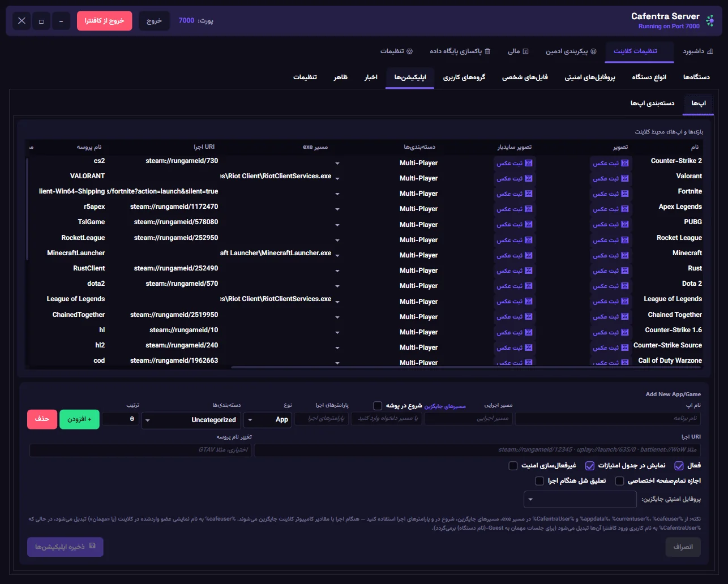Image resolution: width=728 pixels, height=584 pixels.
Task: Toggle the شروع در پوشه checkbox
Action: (x=378, y=406)
